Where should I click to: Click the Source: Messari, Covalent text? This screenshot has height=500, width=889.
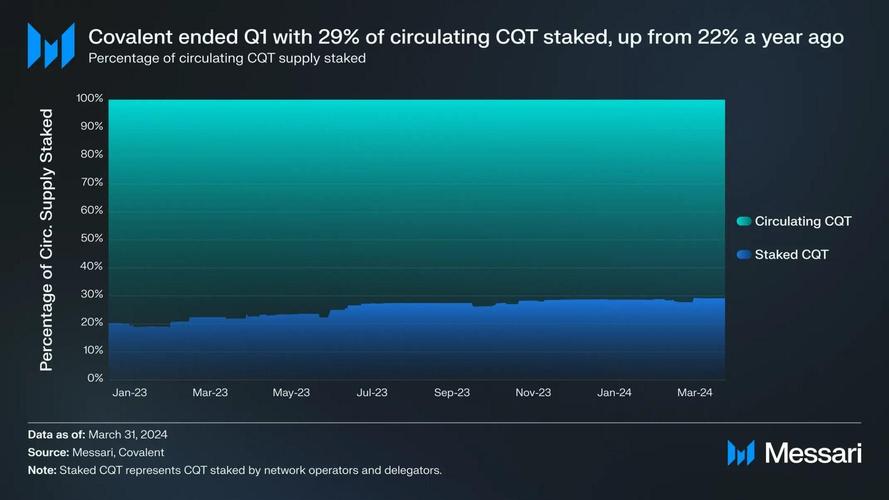point(96,452)
